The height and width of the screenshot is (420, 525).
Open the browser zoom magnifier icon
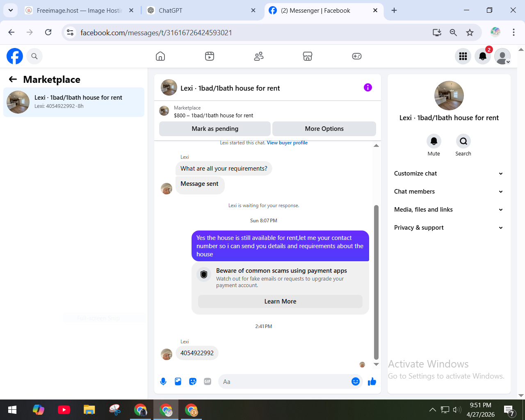(x=453, y=32)
